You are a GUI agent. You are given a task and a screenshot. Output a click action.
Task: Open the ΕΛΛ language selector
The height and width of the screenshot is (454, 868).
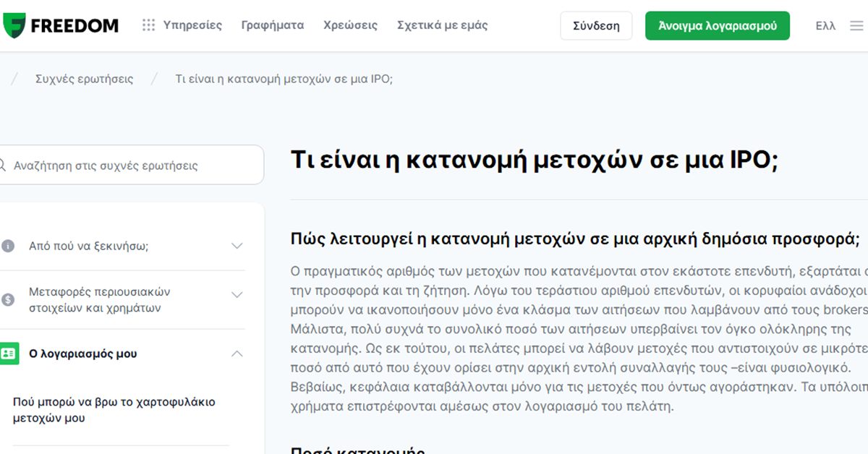[x=825, y=25]
